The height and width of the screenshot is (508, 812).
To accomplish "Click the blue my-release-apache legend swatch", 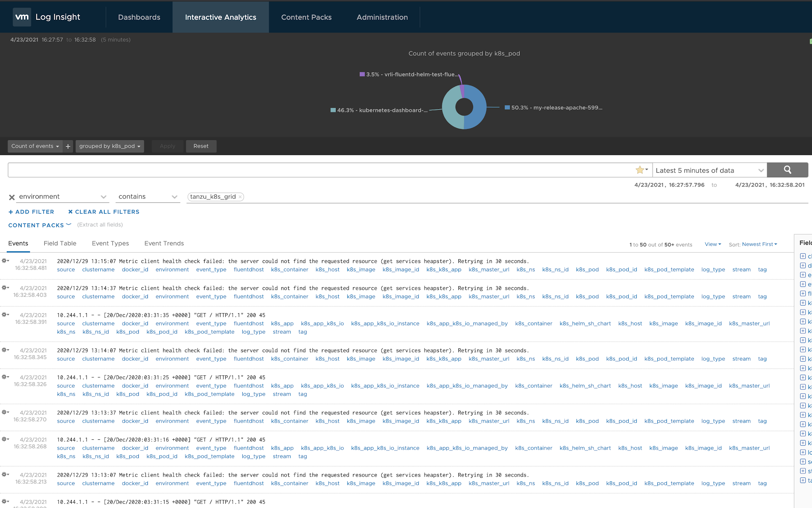I will tap(507, 107).
